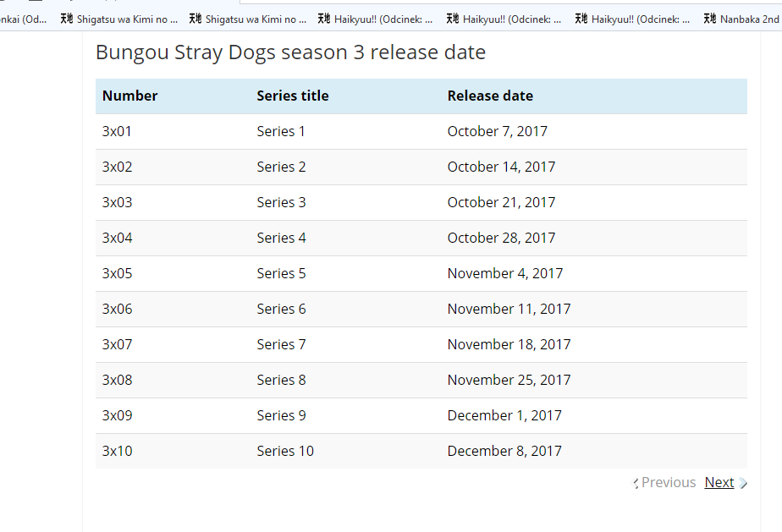Click the Number column header
The width and height of the screenshot is (782, 532).
point(130,96)
